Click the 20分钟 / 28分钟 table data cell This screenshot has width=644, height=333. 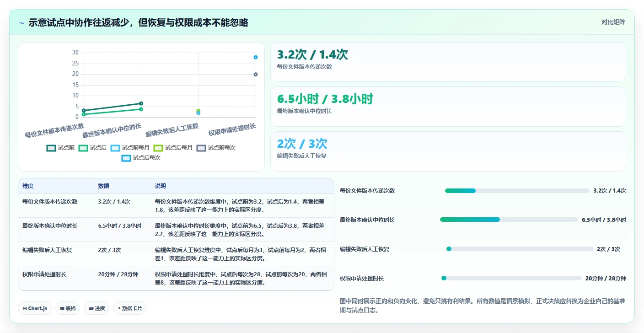tap(122, 278)
